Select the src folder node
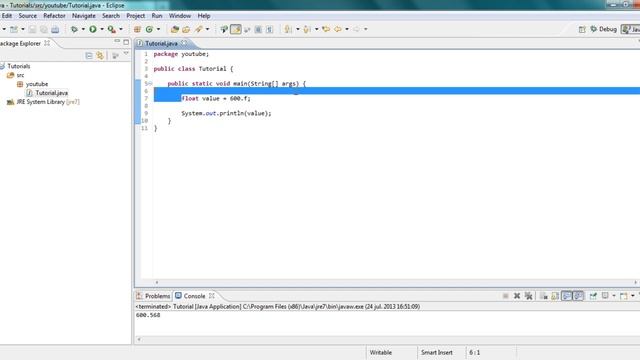Viewport: 640px width, 360px height. [x=16, y=75]
